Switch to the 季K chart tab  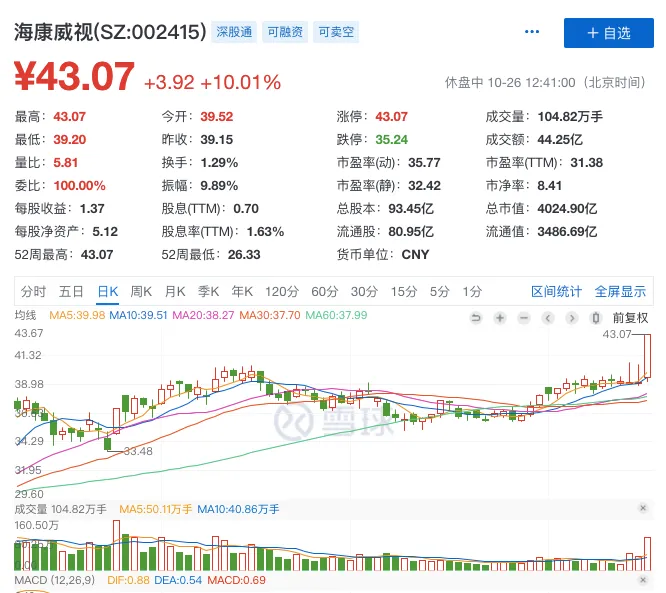[209, 292]
